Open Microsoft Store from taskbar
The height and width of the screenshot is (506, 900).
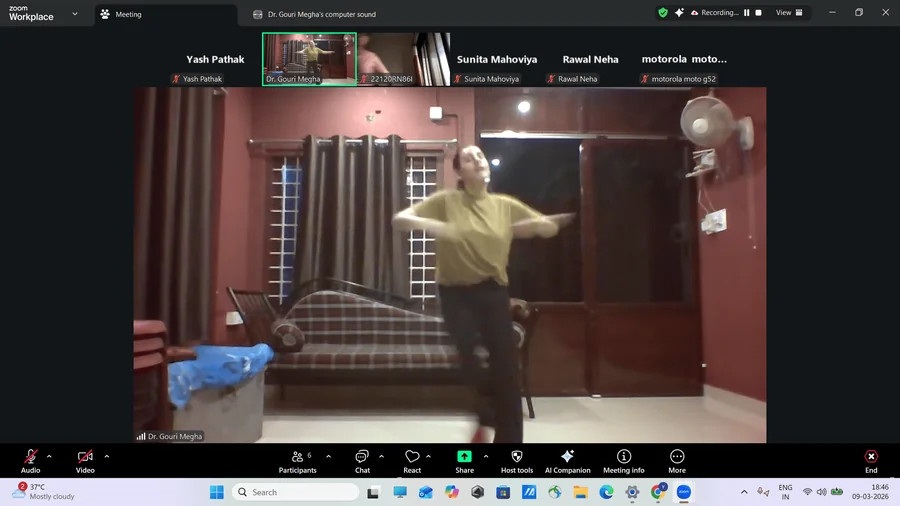click(503, 492)
